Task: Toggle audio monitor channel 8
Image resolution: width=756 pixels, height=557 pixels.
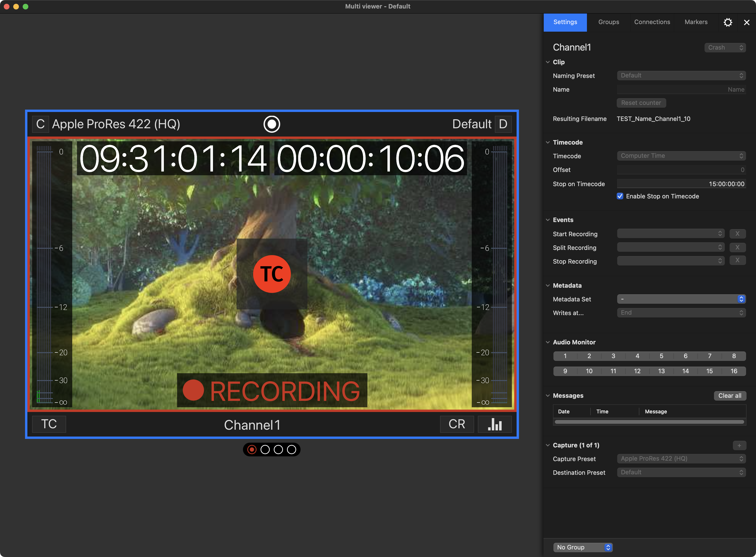Action: click(734, 356)
